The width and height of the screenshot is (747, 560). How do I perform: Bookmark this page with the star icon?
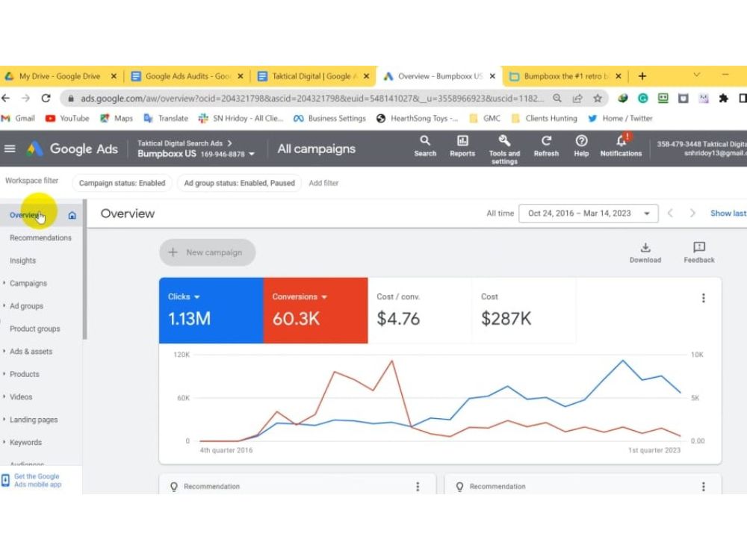click(x=597, y=98)
